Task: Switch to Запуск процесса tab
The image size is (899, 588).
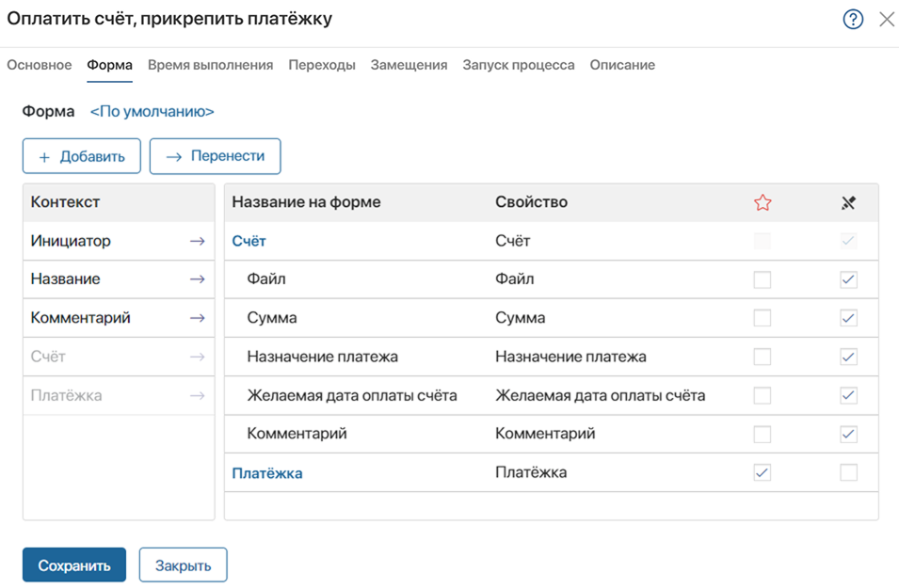Action: 519,65
